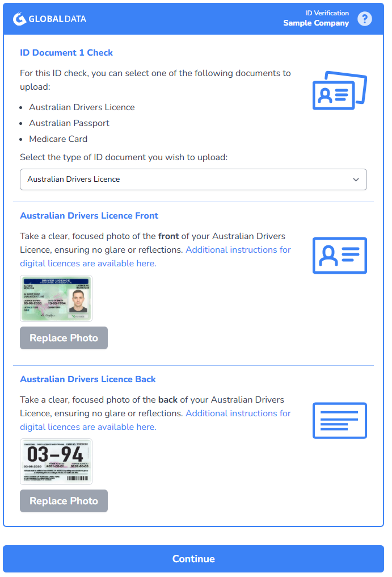Replace the back licence photo

coord(64,501)
